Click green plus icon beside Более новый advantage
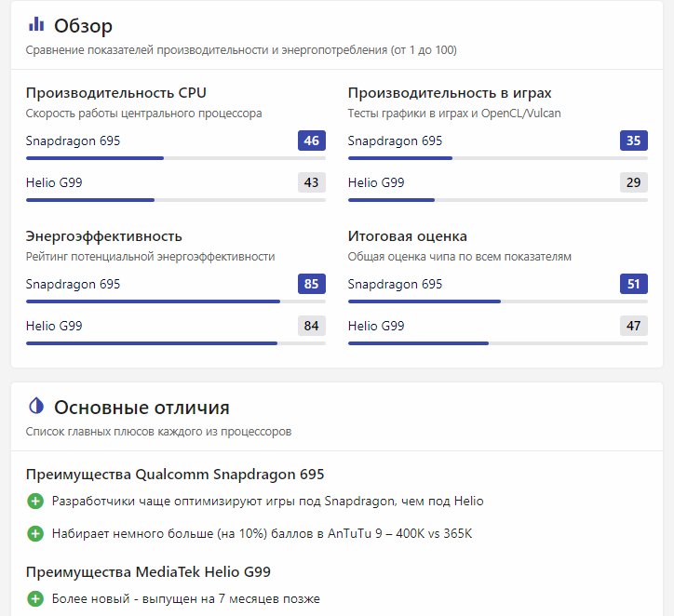This screenshot has width=674, height=616. tap(35, 598)
